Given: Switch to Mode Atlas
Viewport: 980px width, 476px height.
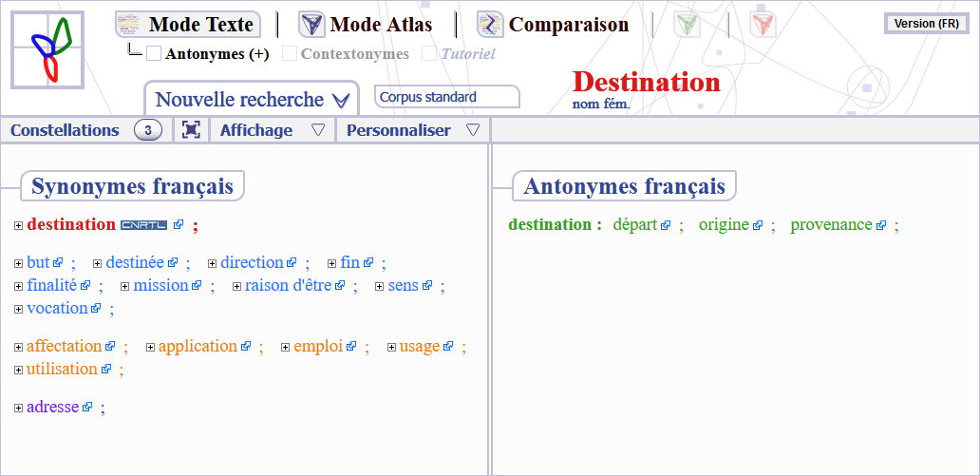Looking at the screenshot, I should tap(366, 25).
